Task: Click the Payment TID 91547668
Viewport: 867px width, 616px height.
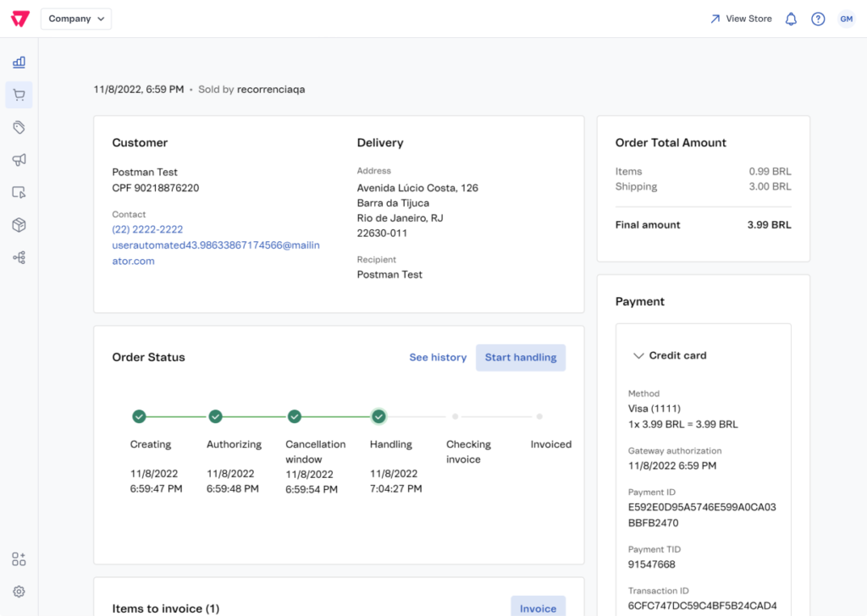Action: pyautogui.click(x=652, y=564)
